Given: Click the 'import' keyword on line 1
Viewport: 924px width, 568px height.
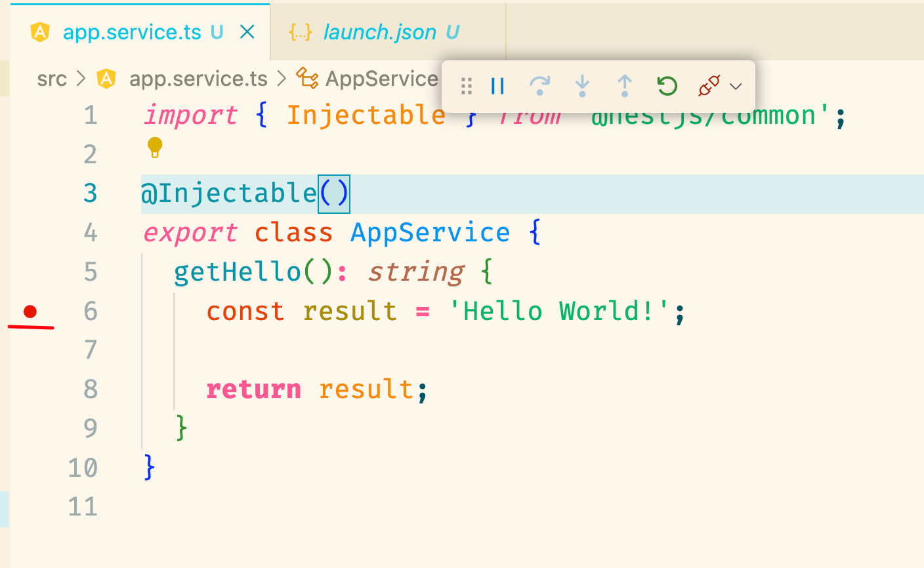Looking at the screenshot, I should (x=190, y=115).
